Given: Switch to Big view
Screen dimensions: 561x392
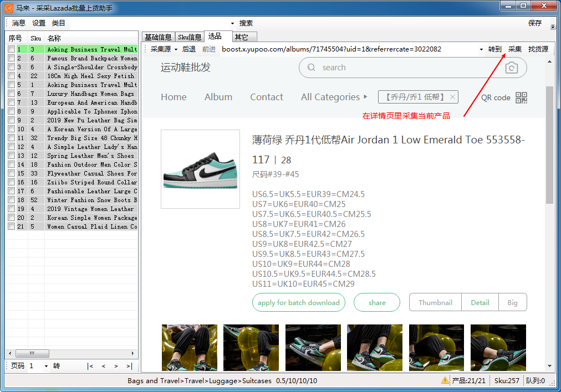Looking at the screenshot, I should pos(512,302).
